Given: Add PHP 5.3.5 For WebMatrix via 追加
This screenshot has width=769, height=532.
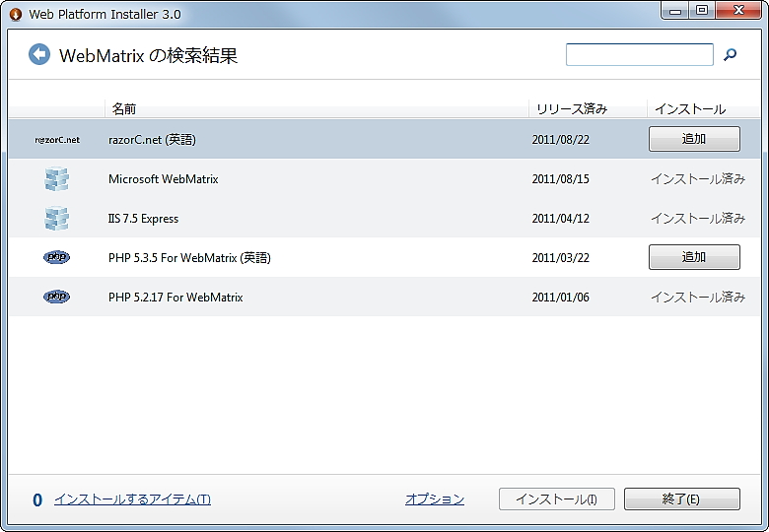Looking at the screenshot, I should click(x=694, y=257).
